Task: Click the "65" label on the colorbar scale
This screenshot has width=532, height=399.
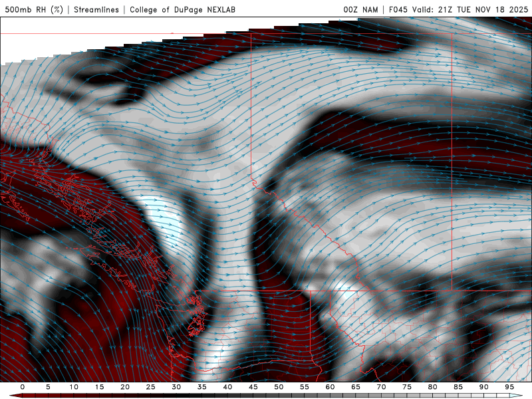Action: (x=356, y=387)
